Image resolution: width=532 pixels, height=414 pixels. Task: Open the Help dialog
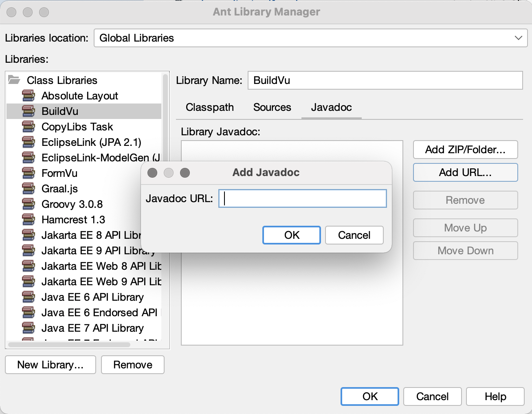495,396
